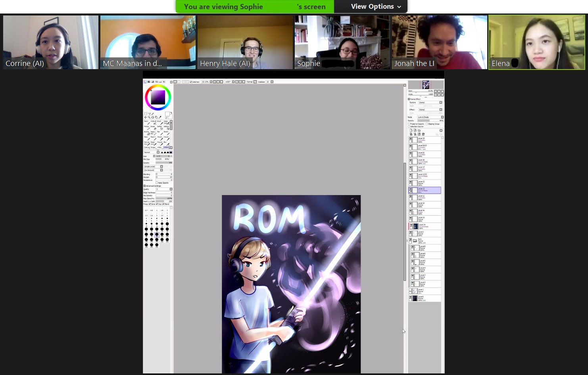Toggle the Keep Opacity checkbox
This screenshot has width=588, height=375.
(157, 183)
